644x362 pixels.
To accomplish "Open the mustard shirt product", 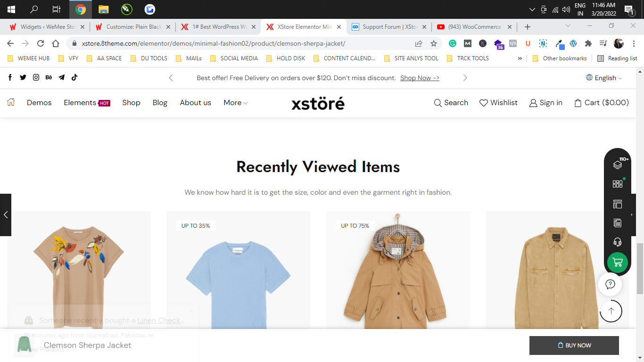I will click(x=557, y=270).
